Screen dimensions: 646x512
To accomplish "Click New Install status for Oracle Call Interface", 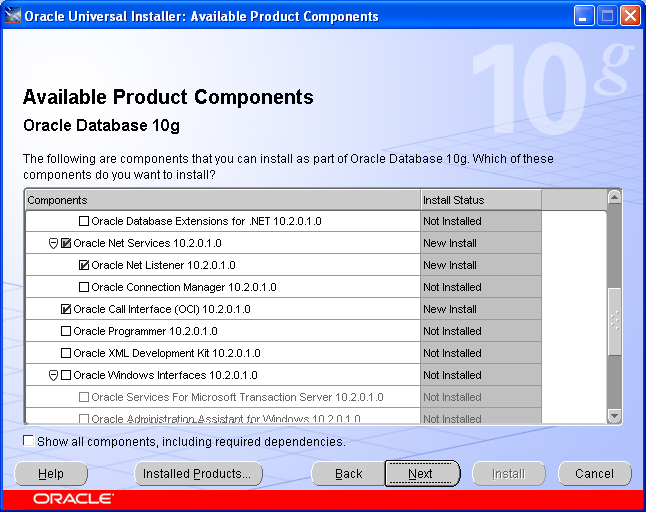I will point(450,309).
